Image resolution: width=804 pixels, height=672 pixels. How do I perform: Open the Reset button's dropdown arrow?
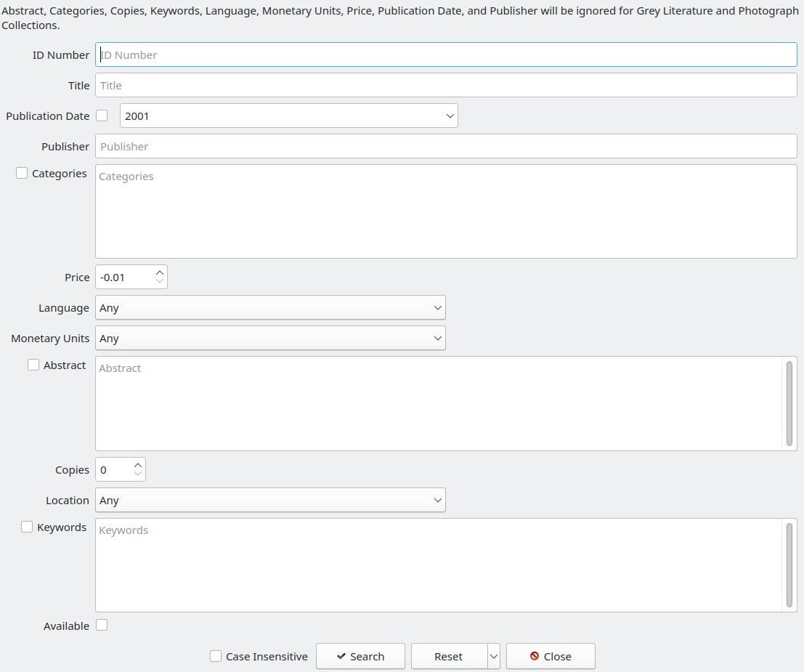click(x=494, y=656)
